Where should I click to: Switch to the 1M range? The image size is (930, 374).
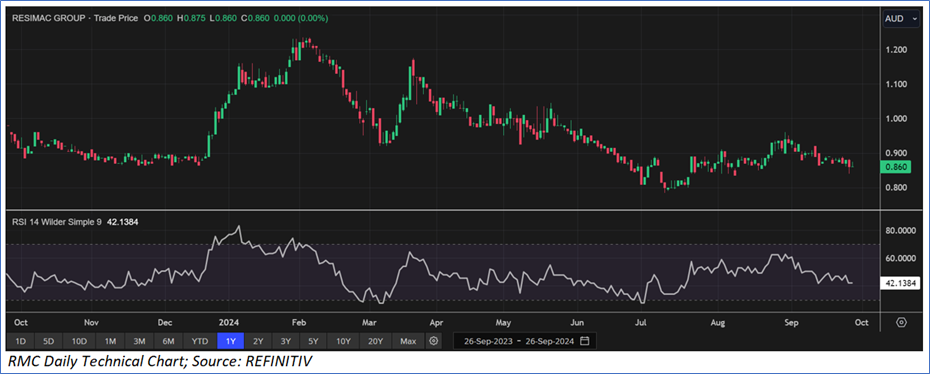tap(110, 341)
